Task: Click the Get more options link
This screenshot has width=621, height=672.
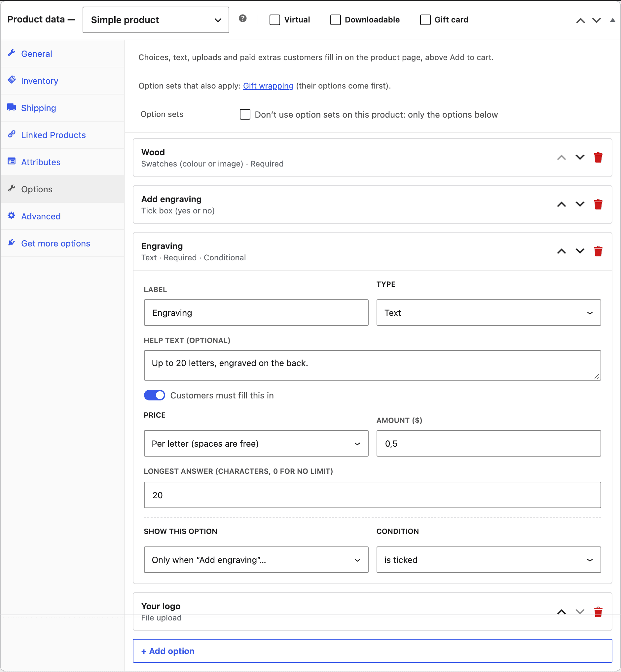Action: (62, 243)
